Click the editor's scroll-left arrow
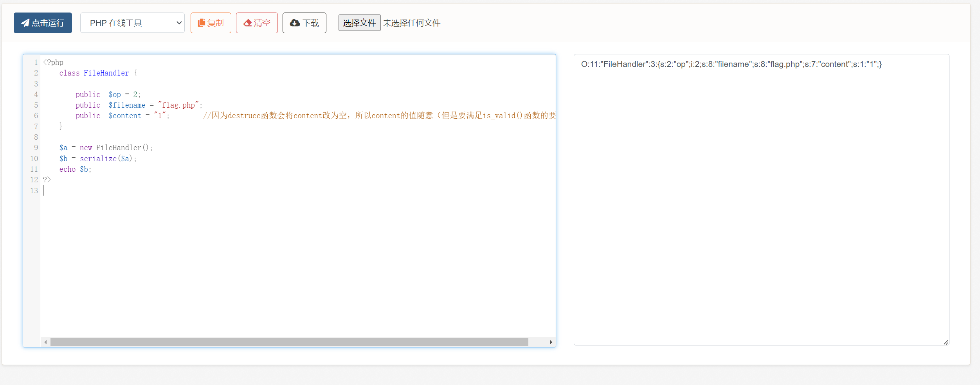Viewport: 980px width, 385px height. pos(45,342)
